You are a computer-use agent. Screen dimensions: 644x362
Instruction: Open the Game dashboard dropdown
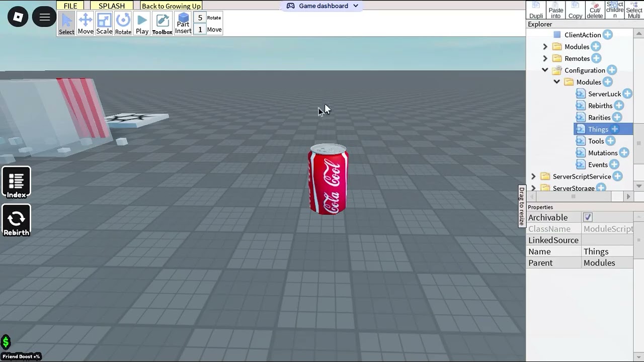click(x=323, y=6)
